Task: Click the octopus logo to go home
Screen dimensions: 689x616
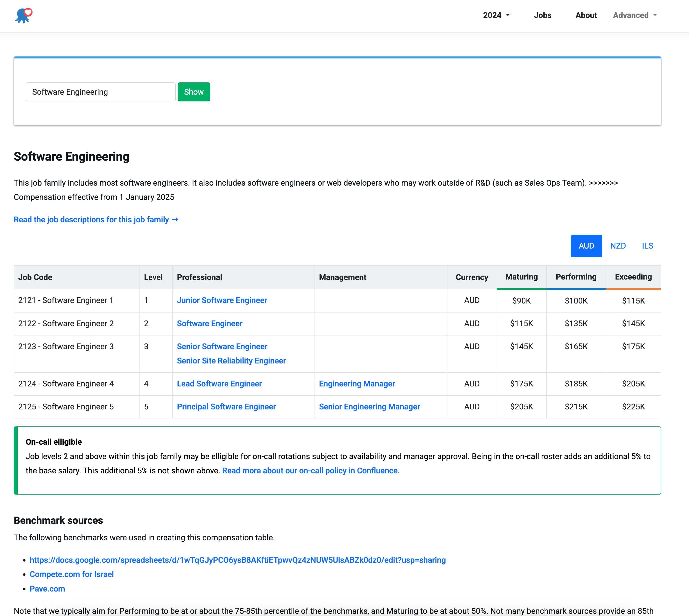Action: 24,15
